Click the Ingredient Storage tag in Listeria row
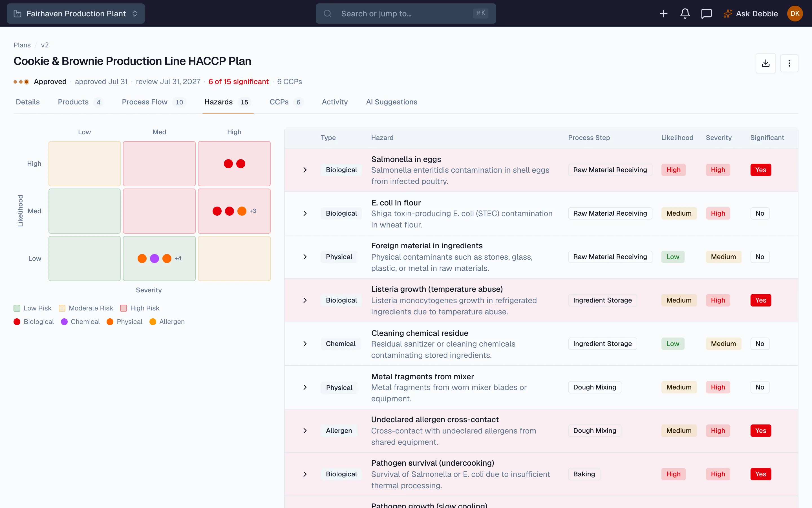 (602, 300)
